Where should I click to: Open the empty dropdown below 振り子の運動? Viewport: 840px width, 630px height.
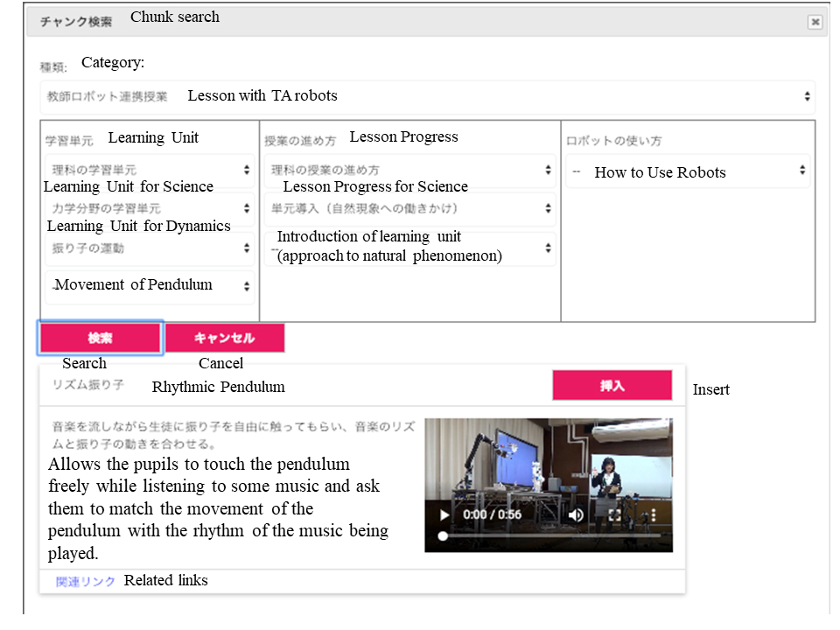point(149,286)
